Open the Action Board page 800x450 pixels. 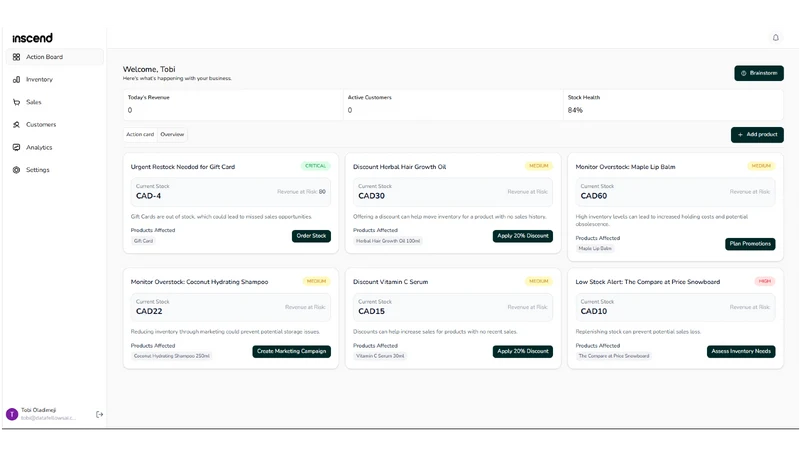point(55,57)
